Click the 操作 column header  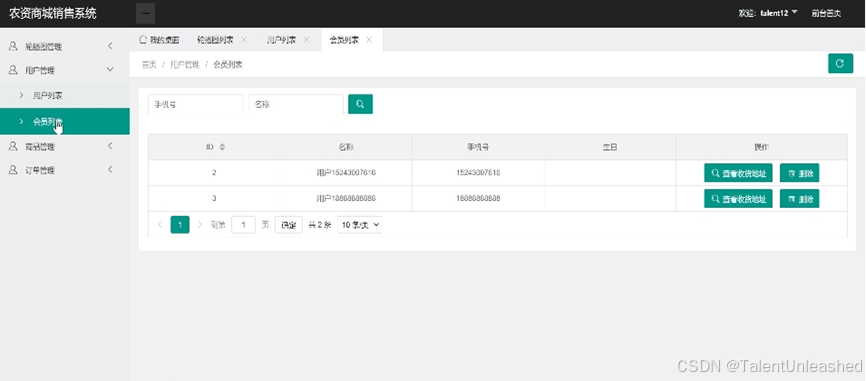[762, 147]
